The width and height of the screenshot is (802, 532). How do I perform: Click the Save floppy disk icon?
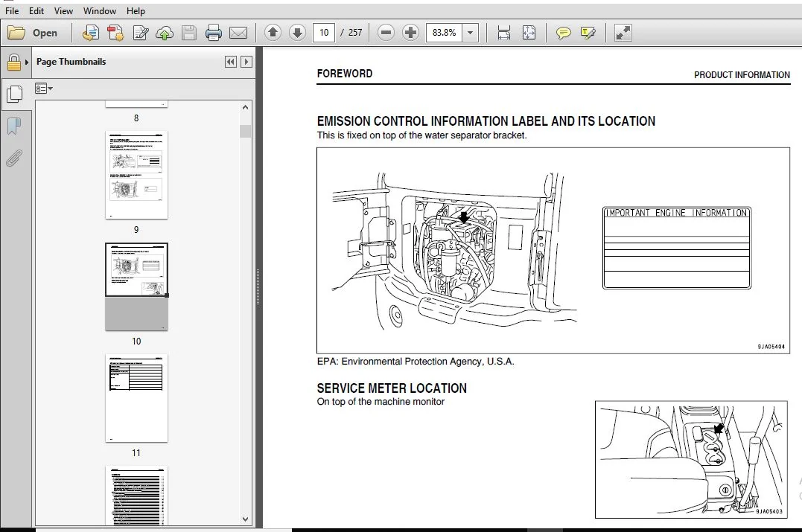pos(189,33)
